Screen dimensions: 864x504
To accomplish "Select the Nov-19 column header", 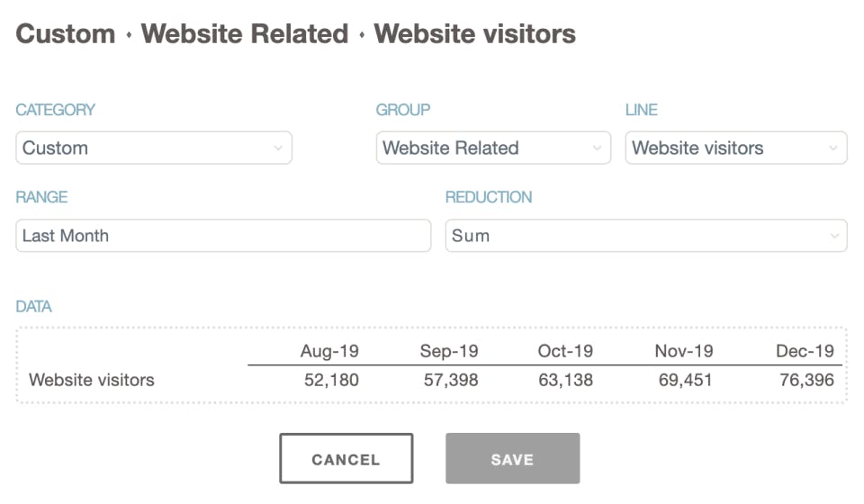I will click(684, 351).
